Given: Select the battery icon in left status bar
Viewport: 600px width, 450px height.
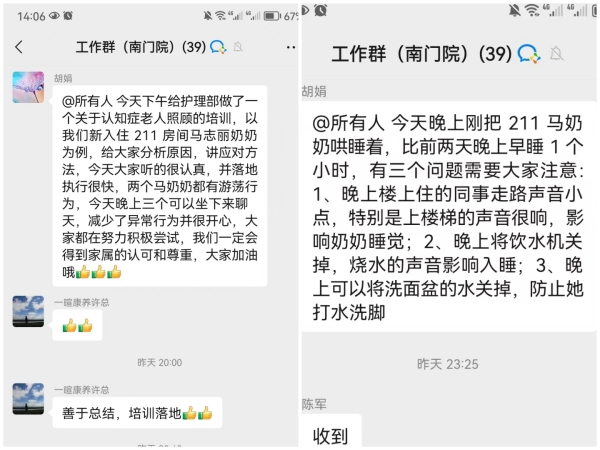Looking at the screenshot, I should pos(272,16).
